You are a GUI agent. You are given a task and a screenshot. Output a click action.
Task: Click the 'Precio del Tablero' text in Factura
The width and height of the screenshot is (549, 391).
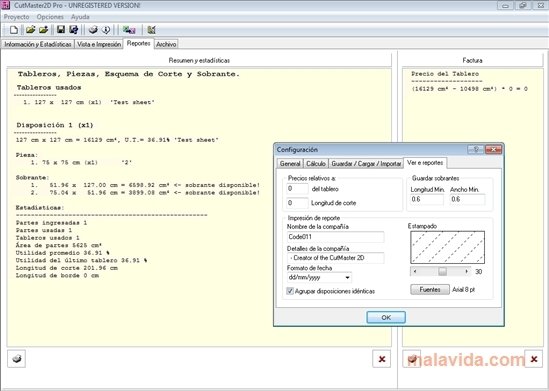pos(445,74)
